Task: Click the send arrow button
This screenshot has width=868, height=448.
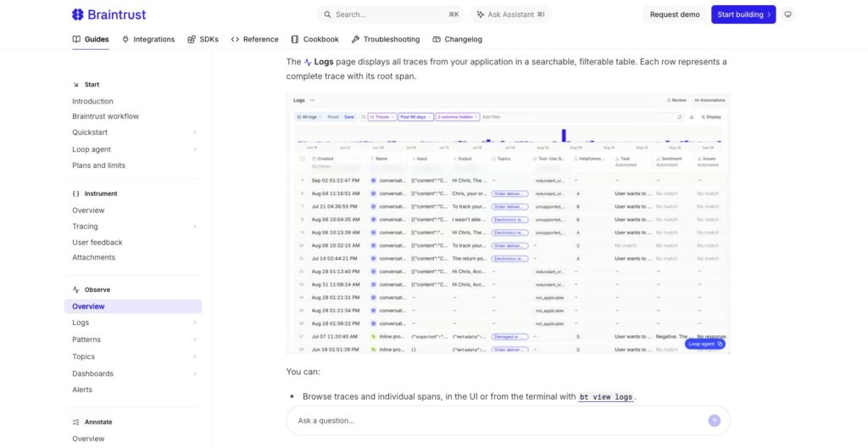Action: [715, 421]
